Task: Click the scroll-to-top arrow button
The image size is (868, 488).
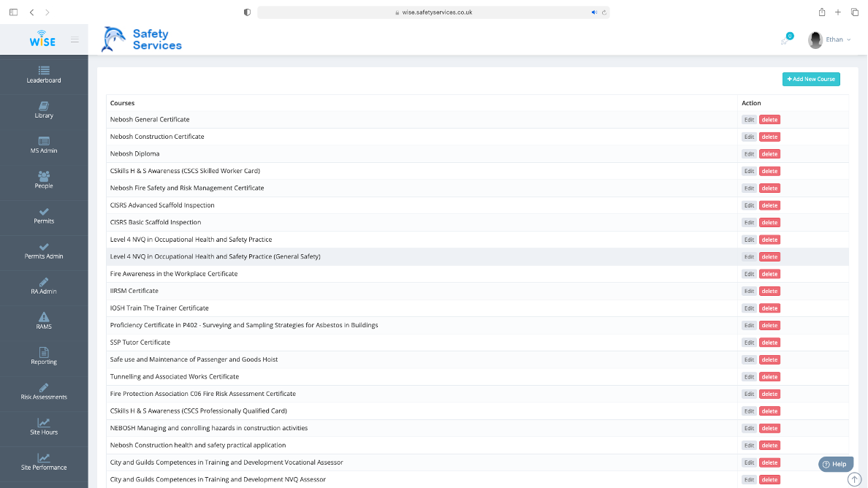Action: (x=855, y=480)
